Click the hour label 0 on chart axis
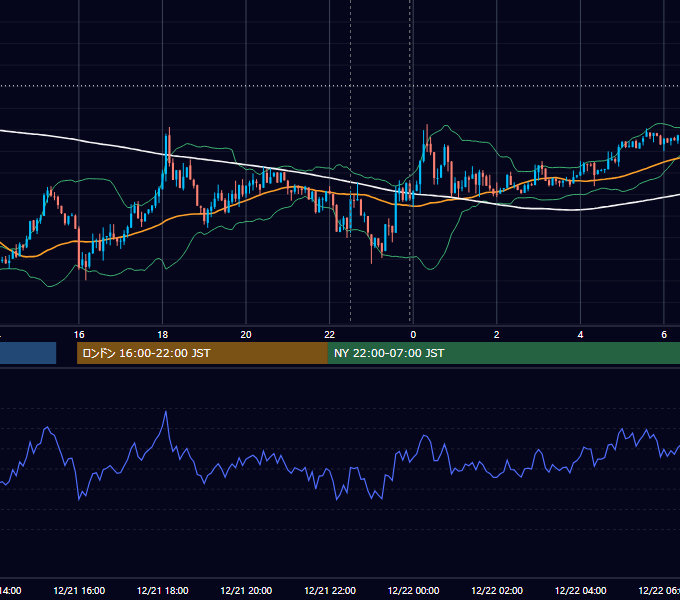680x600 pixels. pyautogui.click(x=413, y=335)
